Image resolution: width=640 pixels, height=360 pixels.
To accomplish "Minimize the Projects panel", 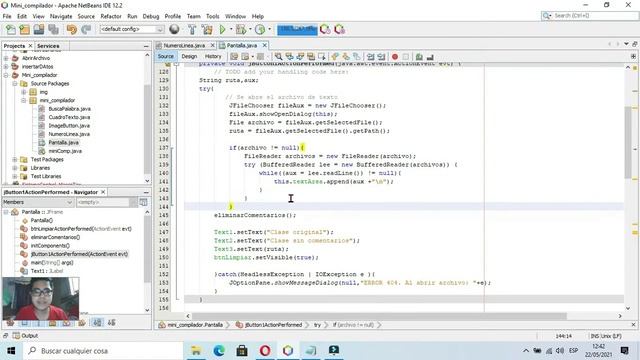I will pyautogui.click(x=146, y=46).
